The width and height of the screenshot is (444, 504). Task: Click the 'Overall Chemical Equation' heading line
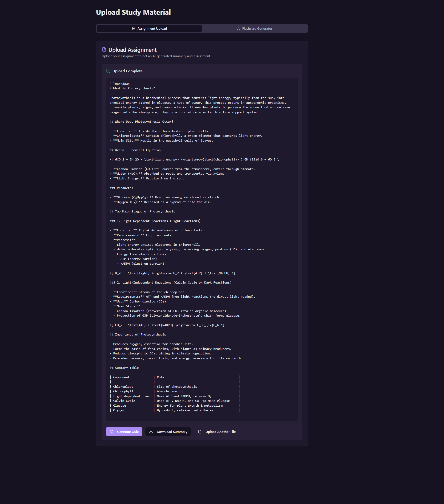point(135,150)
